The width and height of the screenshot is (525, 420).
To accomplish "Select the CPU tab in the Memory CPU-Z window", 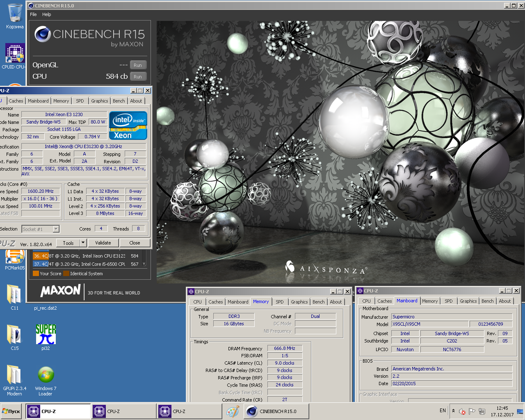I will [198, 302].
